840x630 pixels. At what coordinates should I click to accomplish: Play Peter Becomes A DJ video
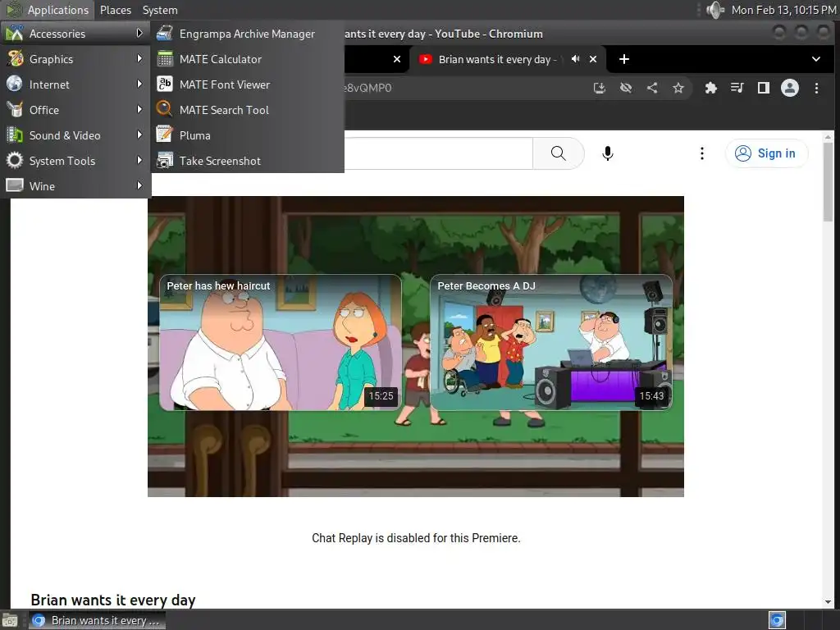[x=551, y=343]
